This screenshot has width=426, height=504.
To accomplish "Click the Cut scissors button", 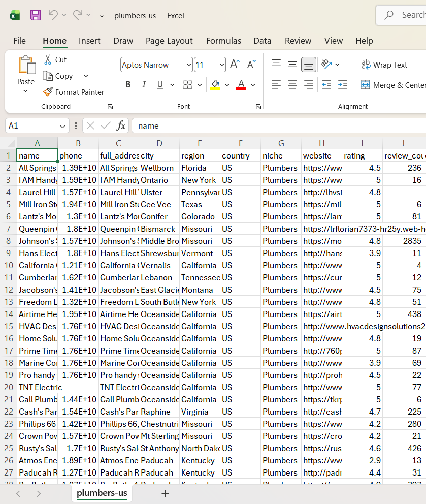I will tap(55, 60).
